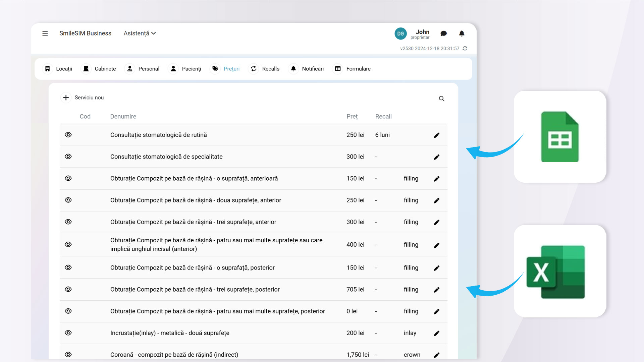Screen dimensions: 644x362
Task: Click the Google Sheets import icon
Action: (560, 137)
